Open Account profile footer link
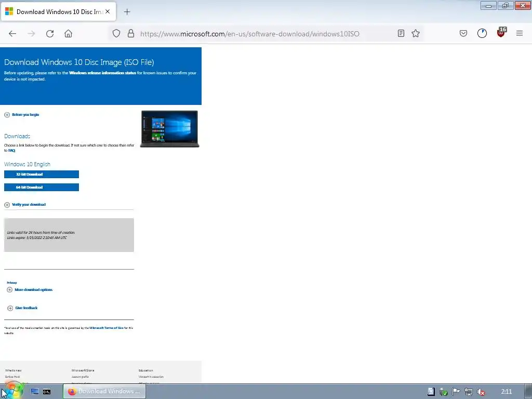The height and width of the screenshot is (399, 532). (x=80, y=377)
